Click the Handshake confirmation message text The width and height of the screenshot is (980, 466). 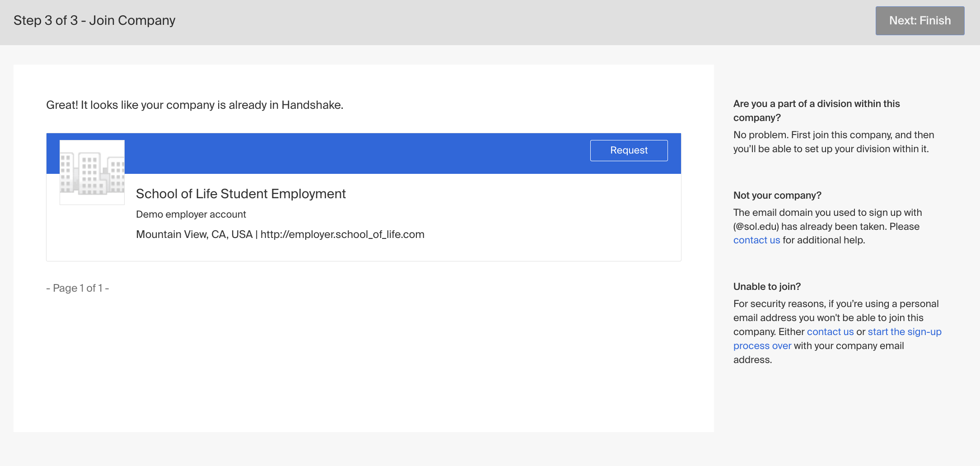(x=195, y=105)
